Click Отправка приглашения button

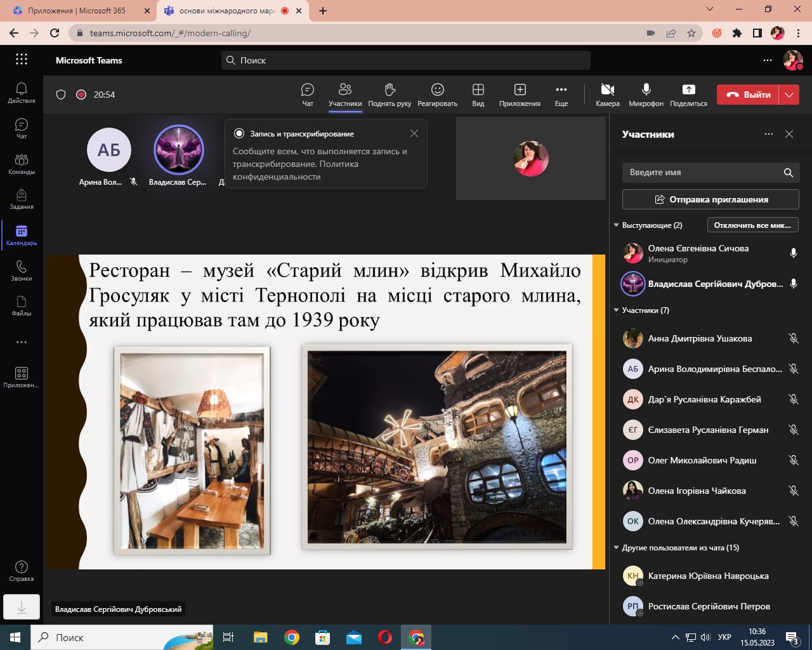coord(710,199)
